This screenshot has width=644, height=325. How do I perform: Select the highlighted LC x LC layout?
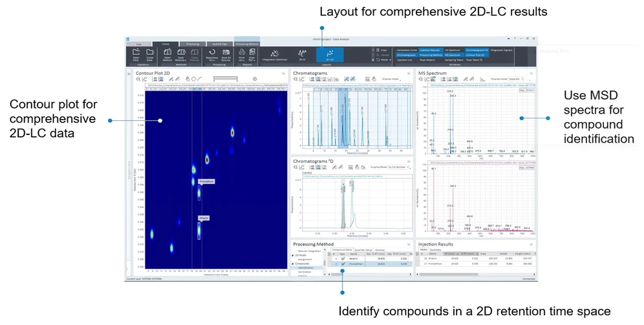pos(329,55)
